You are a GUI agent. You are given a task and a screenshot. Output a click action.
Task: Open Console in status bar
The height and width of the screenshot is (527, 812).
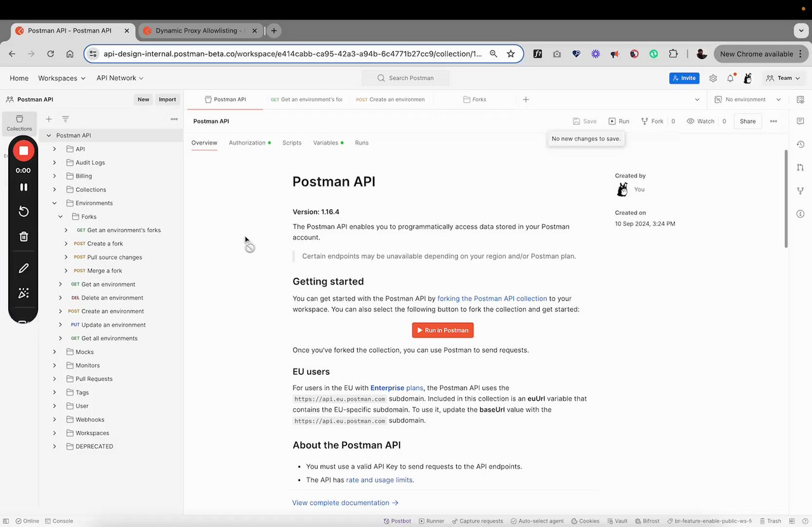point(58,521)
